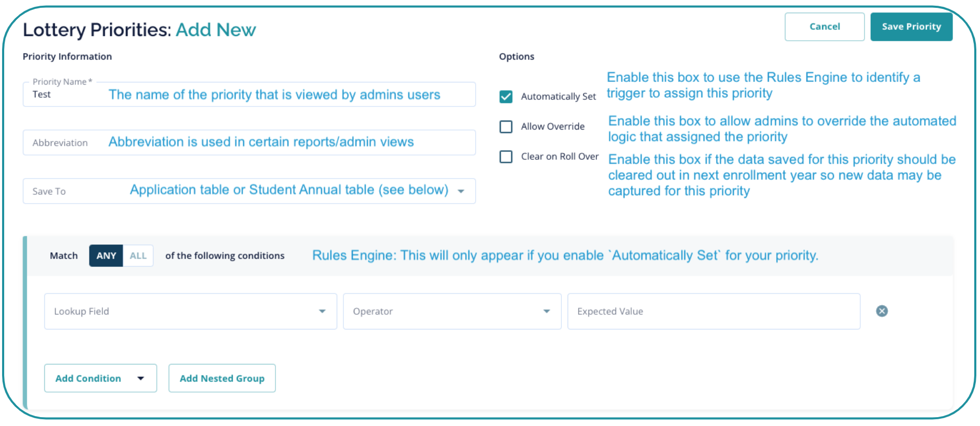Enable the Allow Override checkbox
Image resolution: width=980 pixels, height=426 pixels.
(506, 127)
